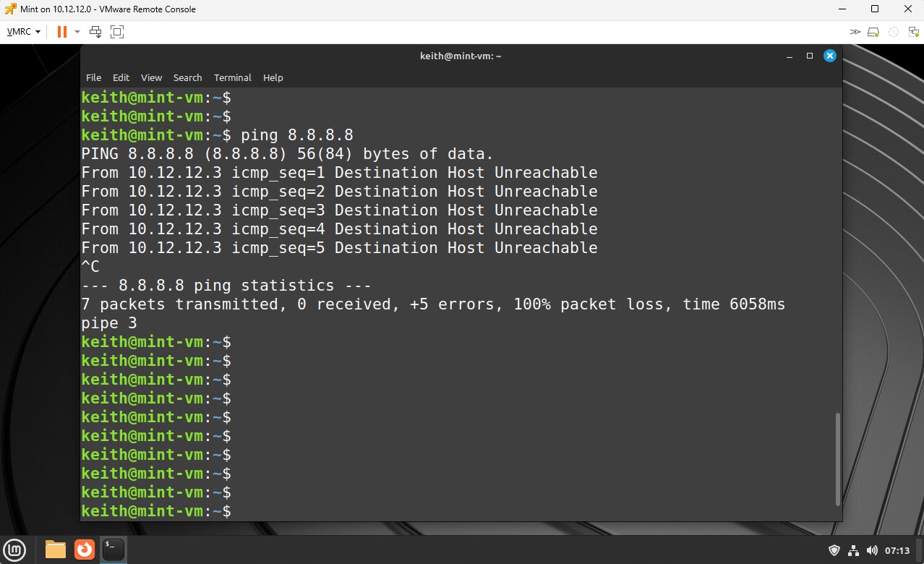924x564 pixels.
Task: Click the hard disk device icon
Action: [x=873, y=32]
